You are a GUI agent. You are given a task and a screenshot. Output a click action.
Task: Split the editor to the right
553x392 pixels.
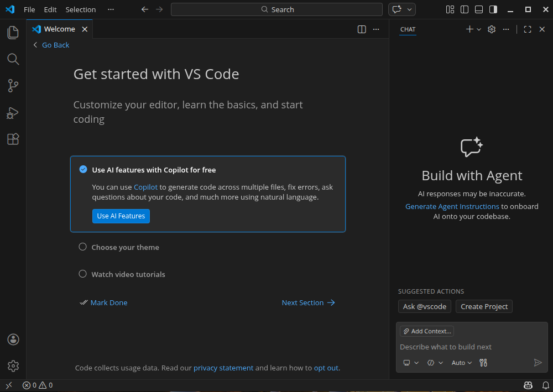362,29
